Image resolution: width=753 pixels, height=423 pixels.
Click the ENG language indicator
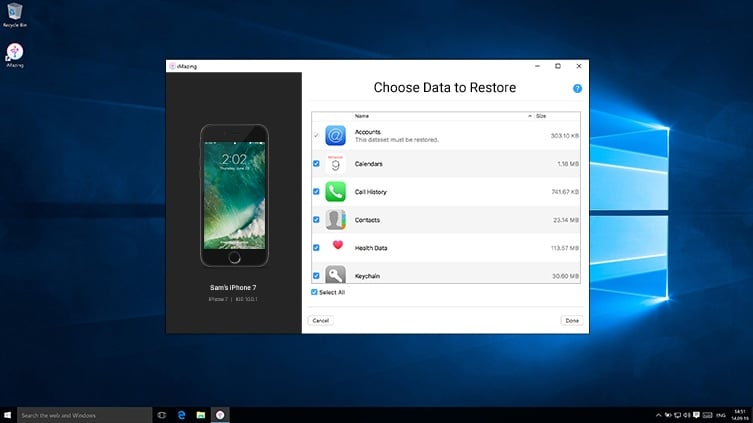tap(721, 415)
